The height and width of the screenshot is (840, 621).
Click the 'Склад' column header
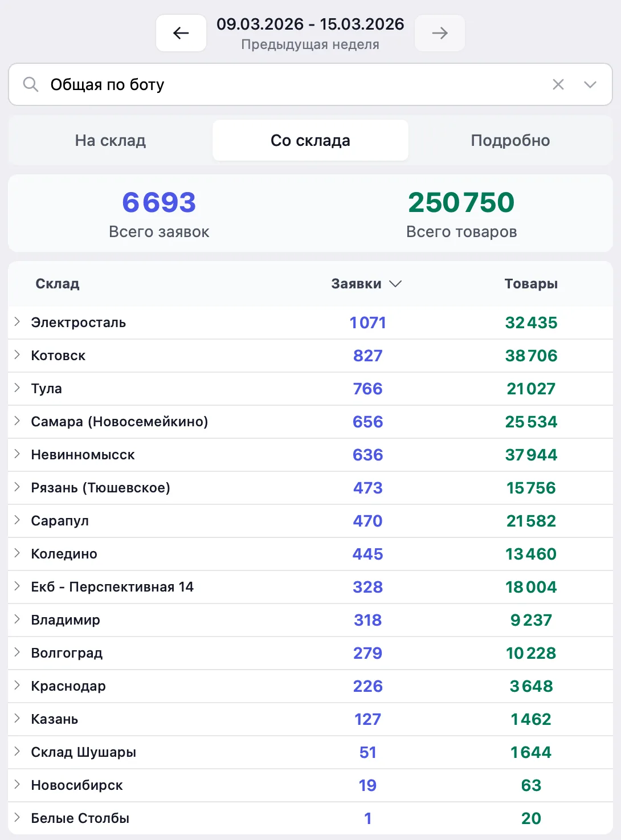pos(58,284)
